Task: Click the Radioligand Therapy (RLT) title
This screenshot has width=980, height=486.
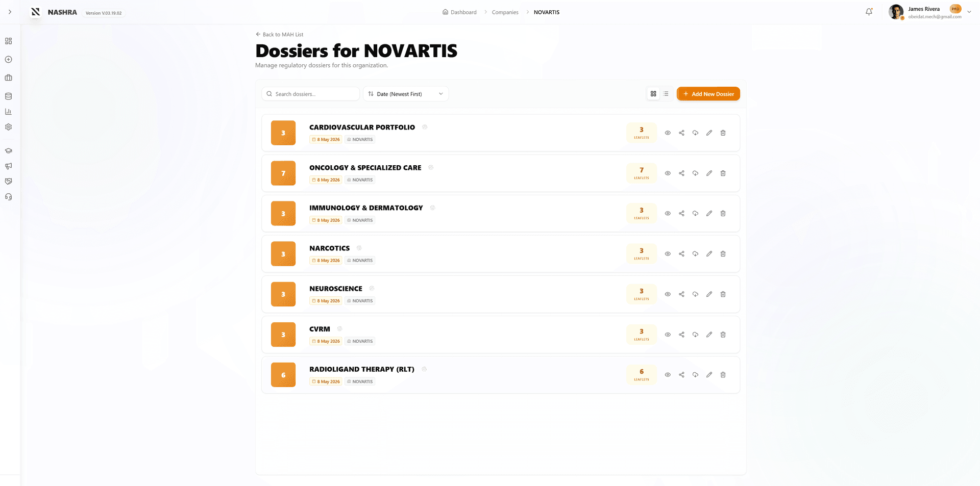Action: 362,369
